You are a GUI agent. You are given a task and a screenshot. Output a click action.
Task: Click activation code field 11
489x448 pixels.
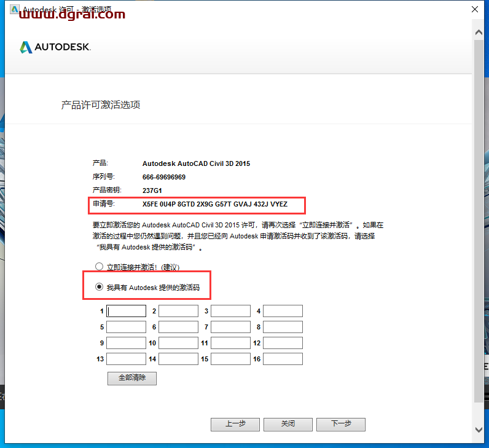[231, 343]
